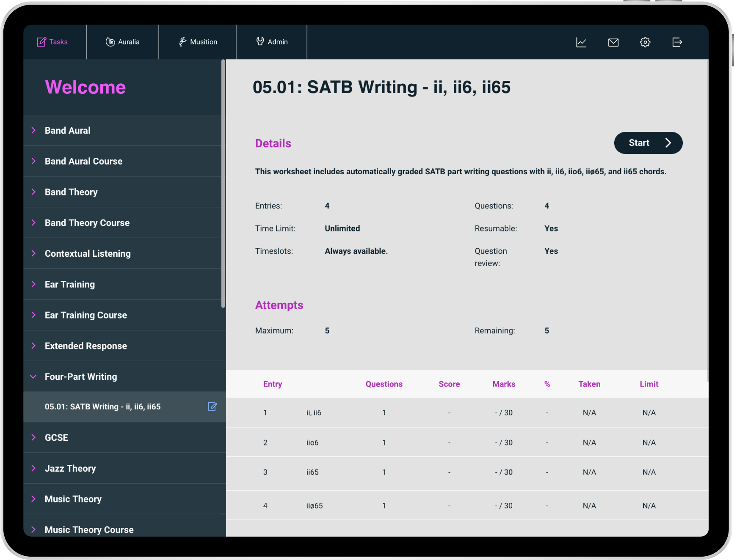734x560 pixels.
Task: Click the edit icon beside 05.01 SATB Writing
Action: 212,406
